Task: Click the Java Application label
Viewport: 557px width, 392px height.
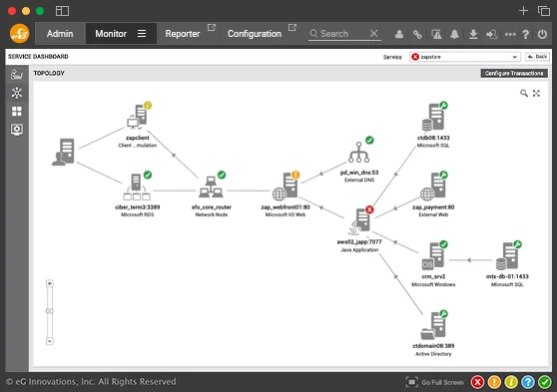Action: click(359, 250)
